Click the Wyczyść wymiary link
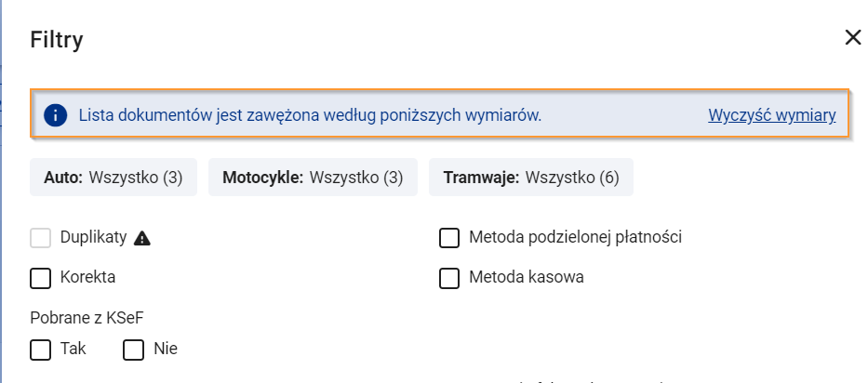 (x=771, y=115)
